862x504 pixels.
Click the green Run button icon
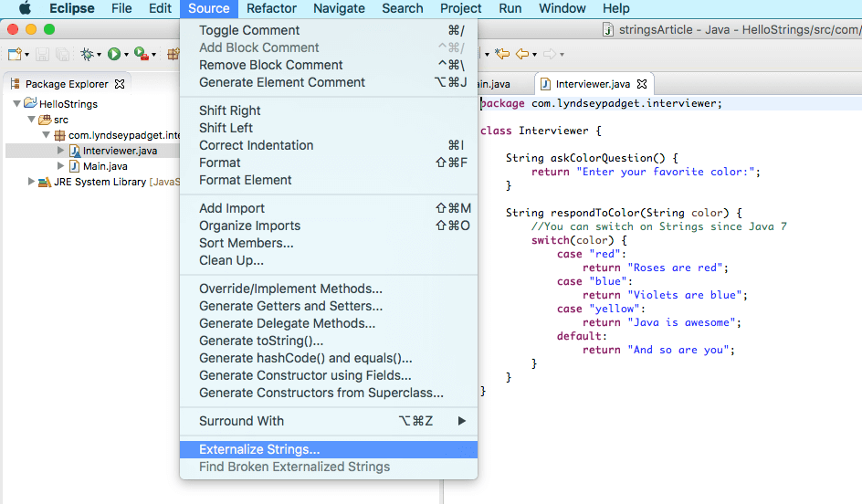(114, 54)
